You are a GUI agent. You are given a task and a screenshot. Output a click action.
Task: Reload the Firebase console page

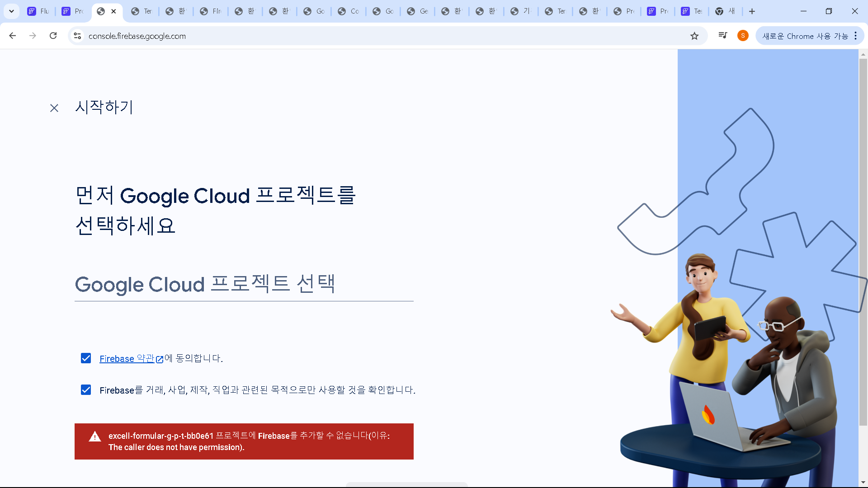(x=53, y=36)
